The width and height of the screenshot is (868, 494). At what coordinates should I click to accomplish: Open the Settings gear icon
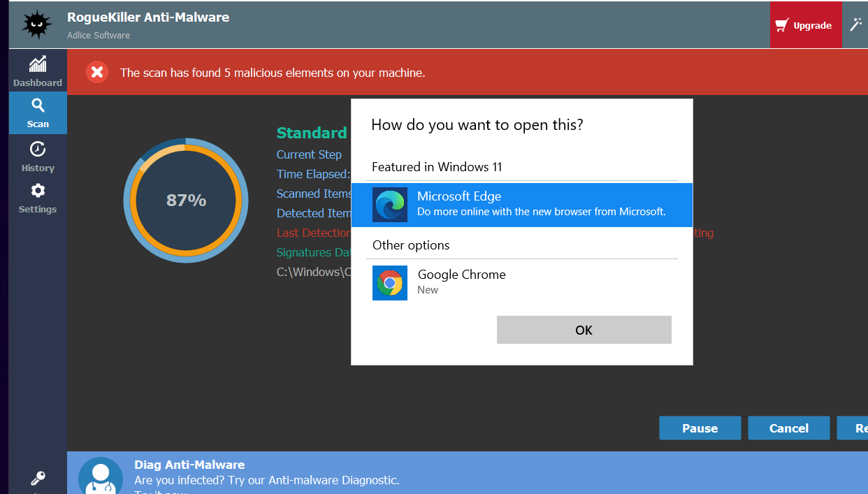[38, 190]
